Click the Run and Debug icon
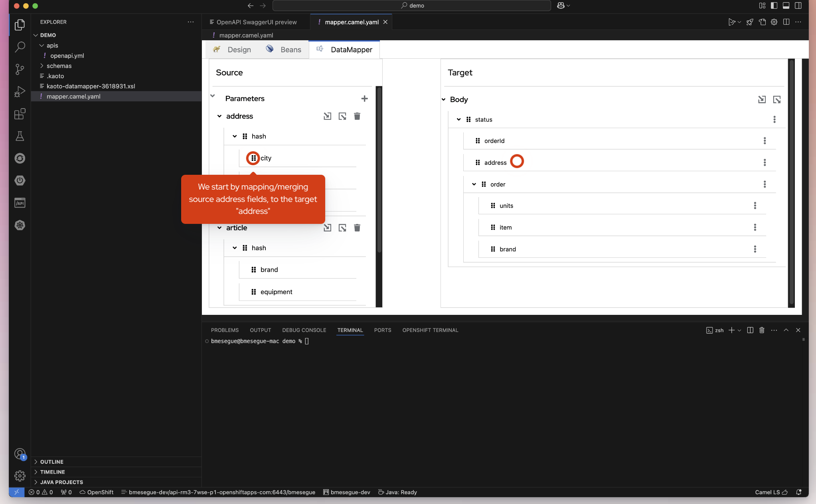The height and width of the screenshot is (504, 816). click(x=20, y=92)
